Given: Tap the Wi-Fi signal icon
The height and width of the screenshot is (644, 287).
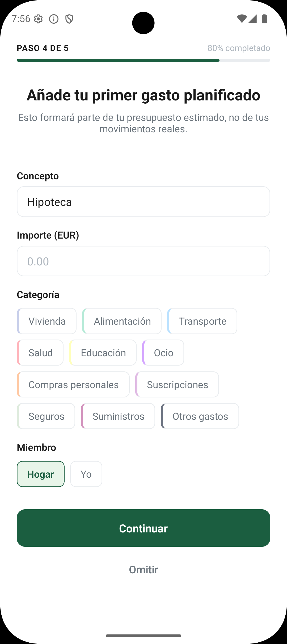Looking at the screenshot, I should tap(242, 19).
